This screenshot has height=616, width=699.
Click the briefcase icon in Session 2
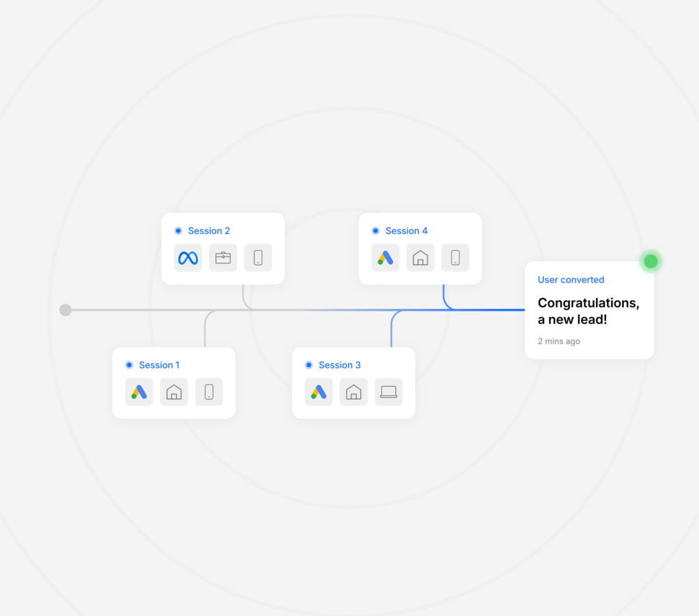tap(223, 258)
